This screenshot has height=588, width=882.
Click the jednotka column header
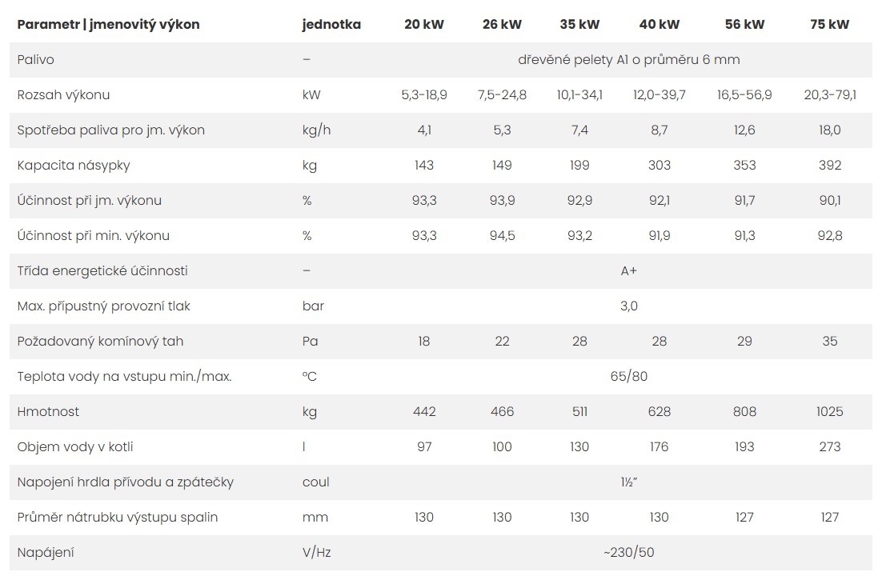click(331, 25)
